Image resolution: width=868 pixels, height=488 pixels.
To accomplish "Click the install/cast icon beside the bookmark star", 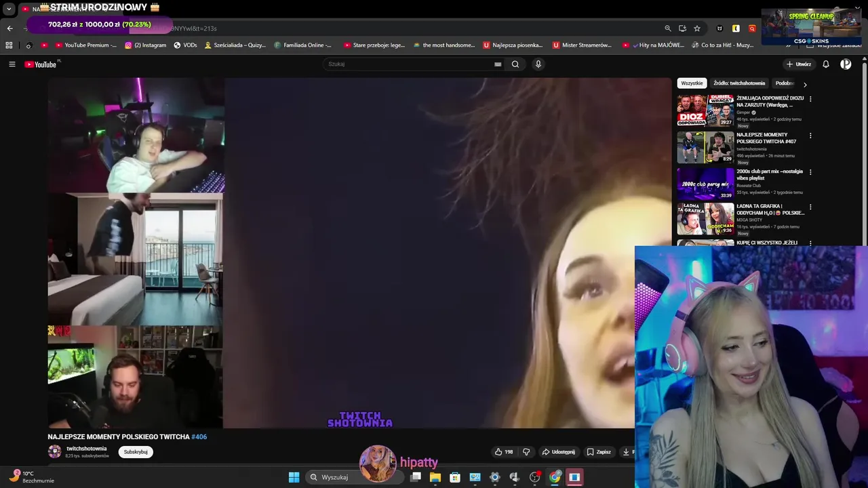I will pos(682,28).
